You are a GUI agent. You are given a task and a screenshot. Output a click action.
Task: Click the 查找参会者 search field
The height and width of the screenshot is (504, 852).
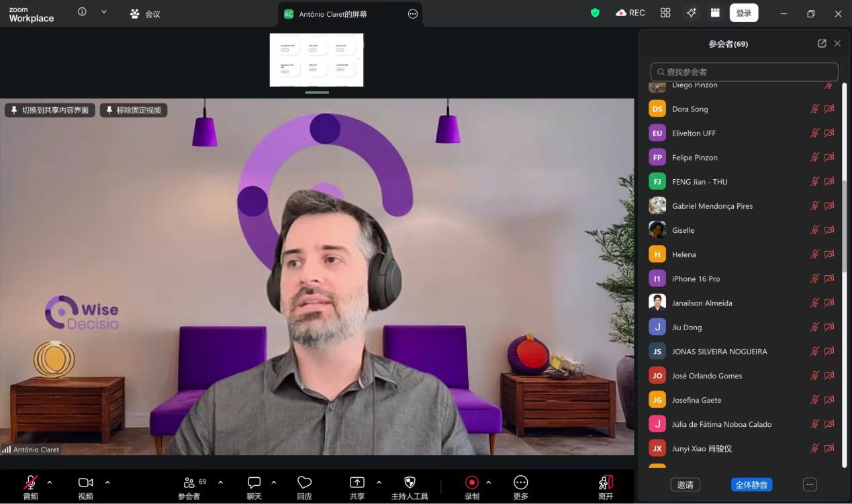click(x=744, y=72)
